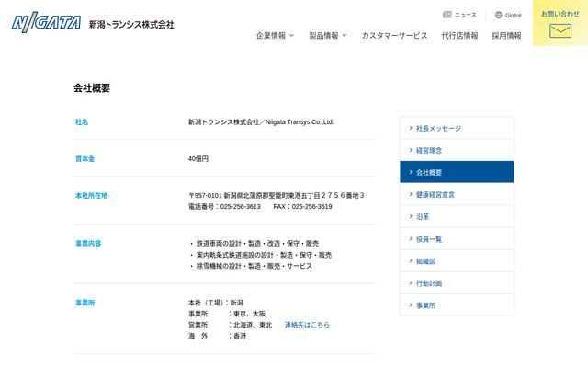Click the 北海道、東北 sales office text
Screen dimensions: 588x368
click(253, 325)
